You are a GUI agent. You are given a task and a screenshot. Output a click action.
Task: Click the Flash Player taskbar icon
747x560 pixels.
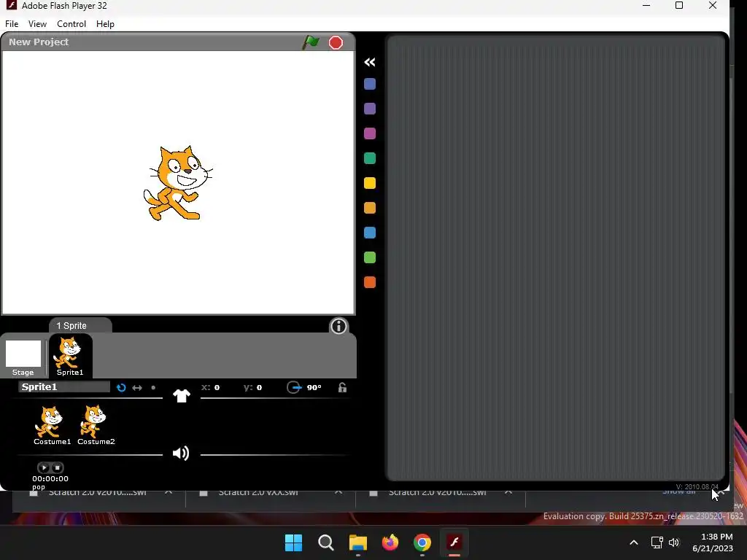pyautogui.click(x=454, y=542)
